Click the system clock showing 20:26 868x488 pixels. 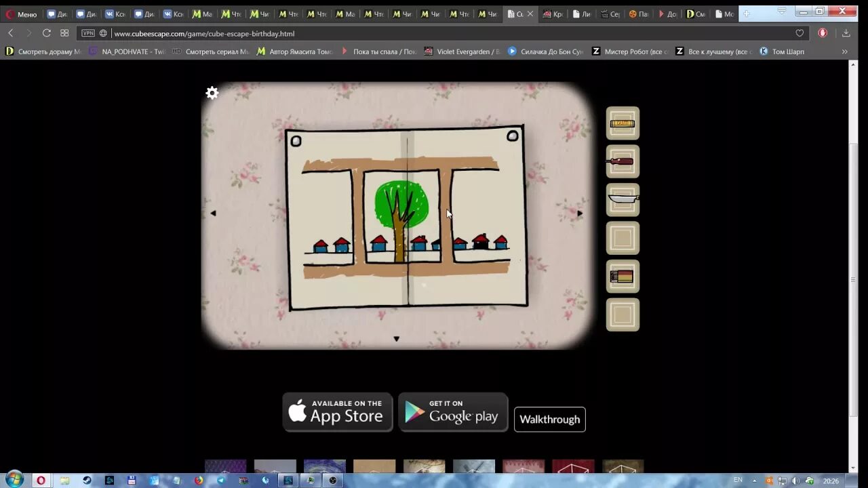click(x=831, y=481)
